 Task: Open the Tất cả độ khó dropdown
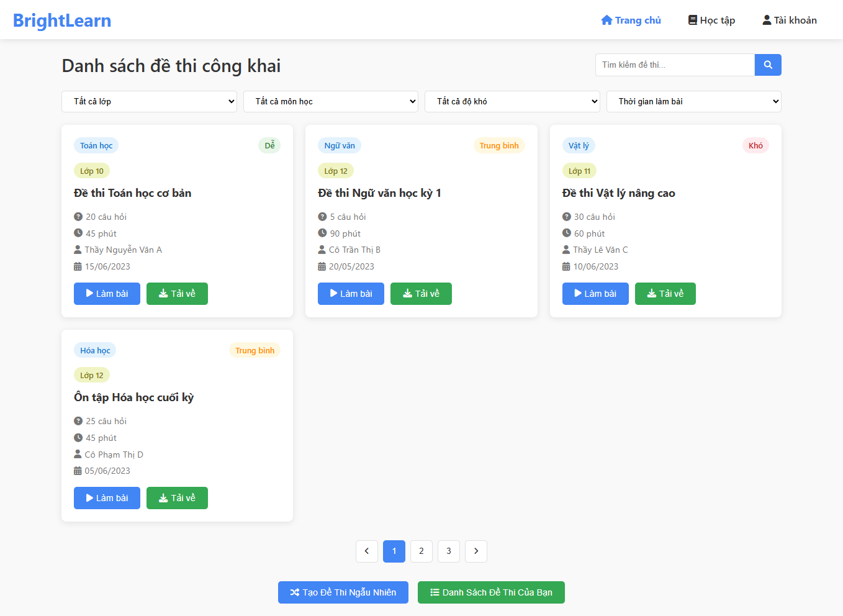point(512,101)
